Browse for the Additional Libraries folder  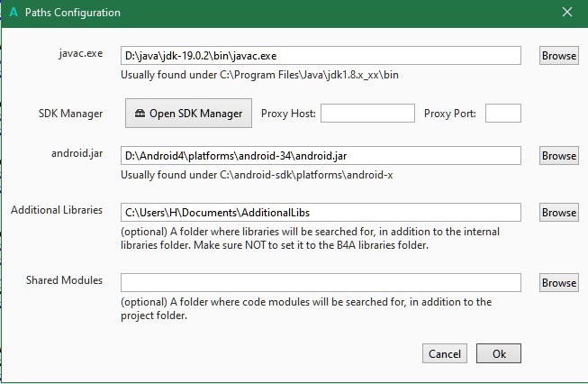click(x=559, y=213)
